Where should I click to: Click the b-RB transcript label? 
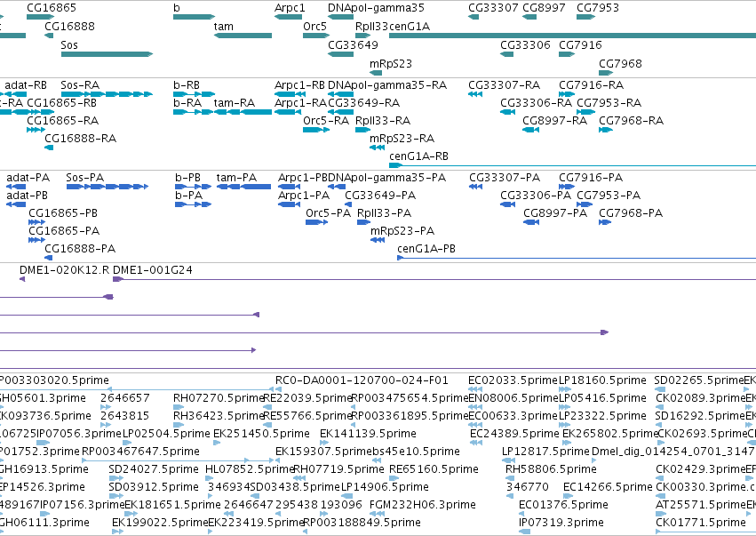click(187, 85)
